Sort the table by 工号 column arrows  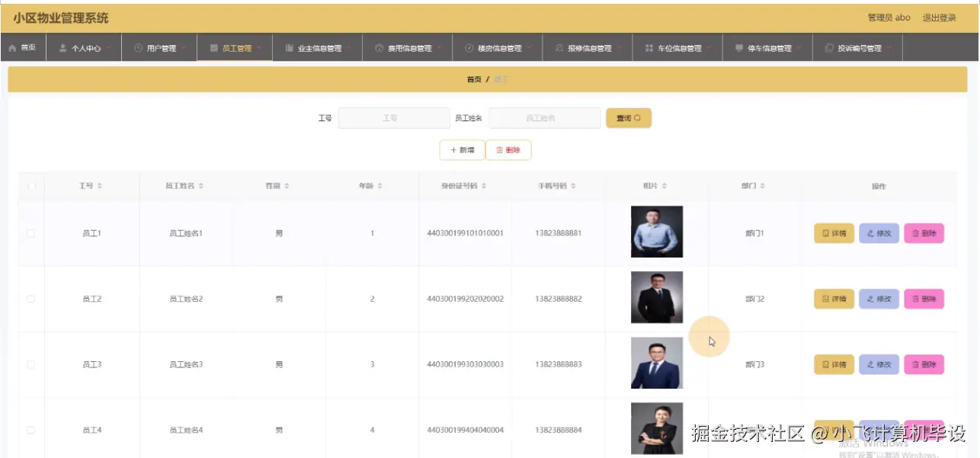coord(99,186)
